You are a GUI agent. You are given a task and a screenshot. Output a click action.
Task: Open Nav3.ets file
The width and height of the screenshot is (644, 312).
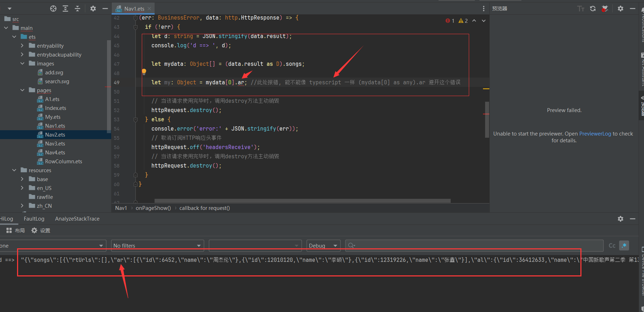[x=55, y=143]
